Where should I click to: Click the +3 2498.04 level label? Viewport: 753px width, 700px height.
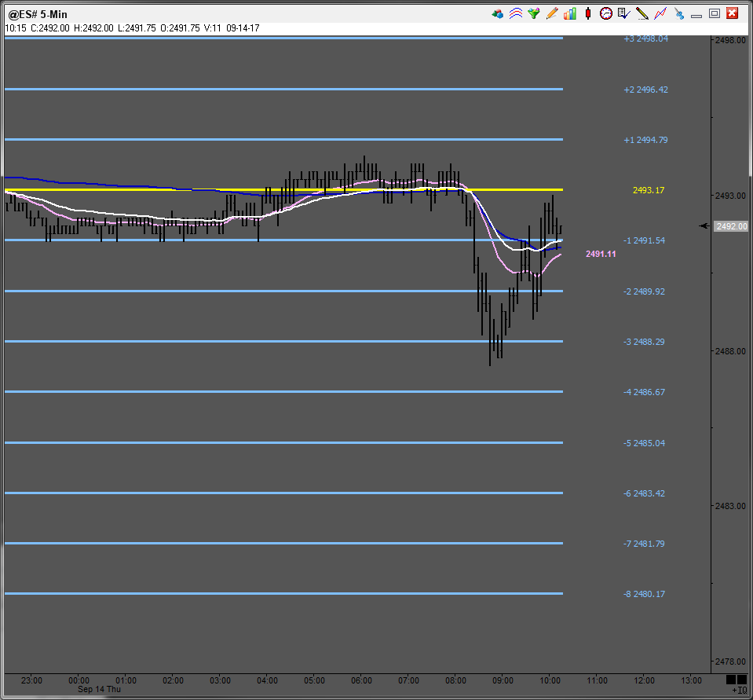click(646, 39)
